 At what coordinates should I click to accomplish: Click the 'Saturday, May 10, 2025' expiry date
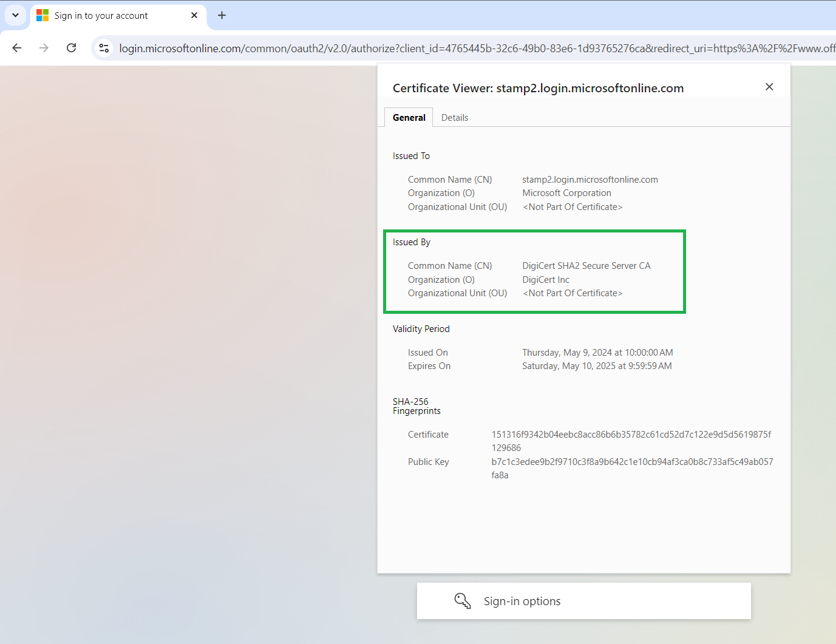pyautogui.click(x=597, y=366)
